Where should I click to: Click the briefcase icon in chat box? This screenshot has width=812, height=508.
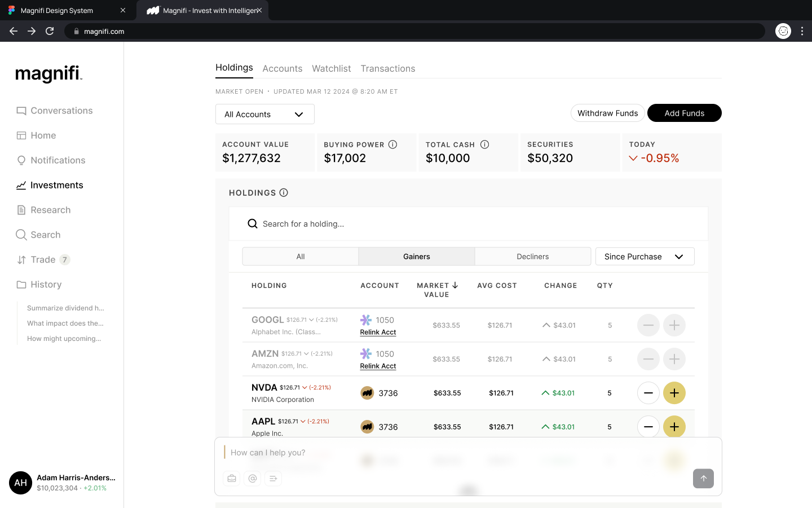[x=232, y=478]
